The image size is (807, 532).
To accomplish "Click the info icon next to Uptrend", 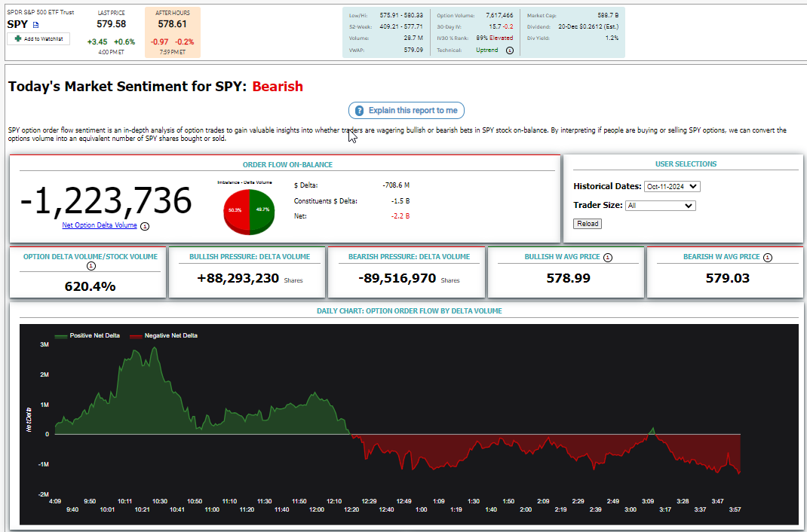I will coord(510,50).
